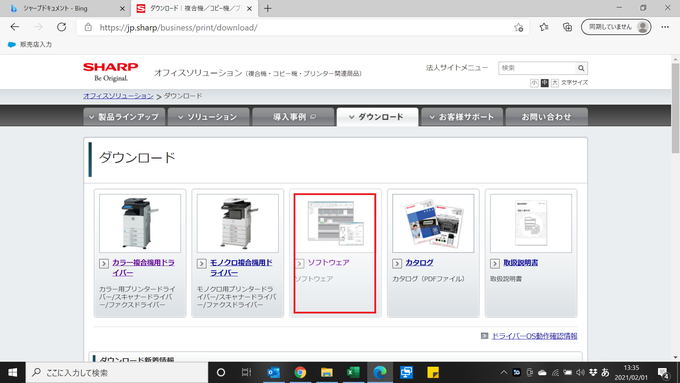
Task: Set font size to 小
Action: (534, 82)
